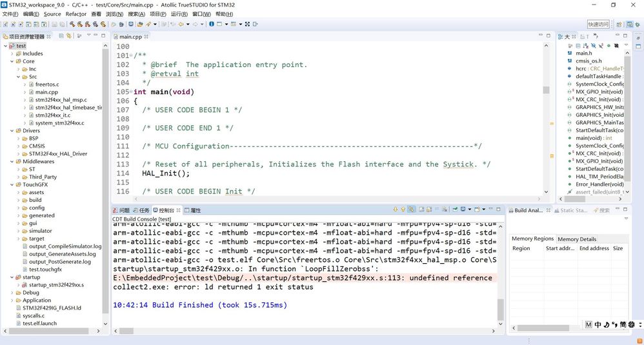
Task: Click the console scroll-down arrow icon
Action: [x=396, y=210]
